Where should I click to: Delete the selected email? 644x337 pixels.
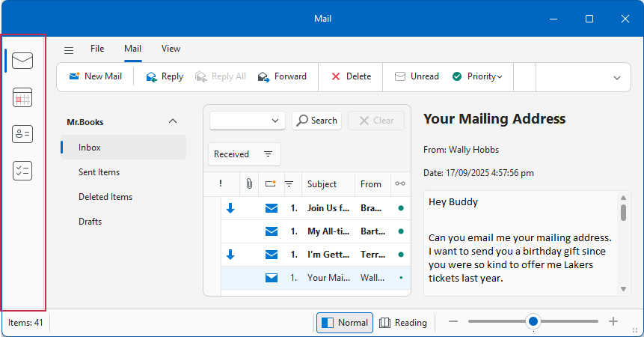pyautogui.click(x=351, y=76)
